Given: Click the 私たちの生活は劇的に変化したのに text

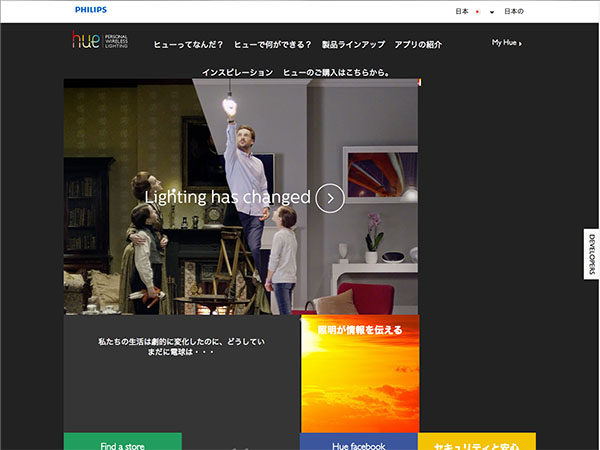Looking at the screenshot, I should (x=181, y=346).
